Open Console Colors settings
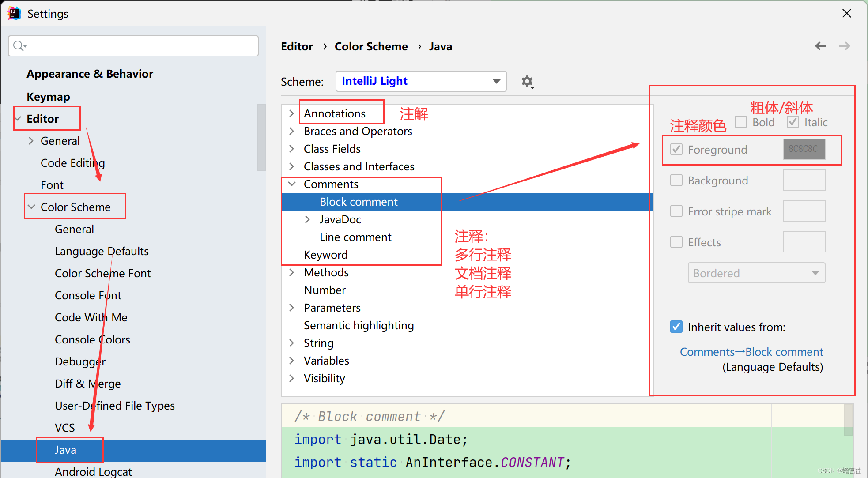The width and height of the screenshot is (868, 478). [x=92, y=339]
